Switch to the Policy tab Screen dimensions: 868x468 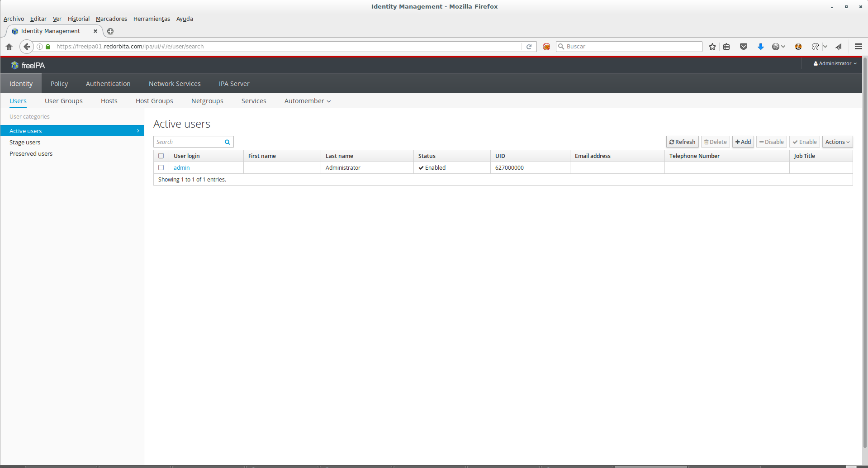click(x=59, y=84)
